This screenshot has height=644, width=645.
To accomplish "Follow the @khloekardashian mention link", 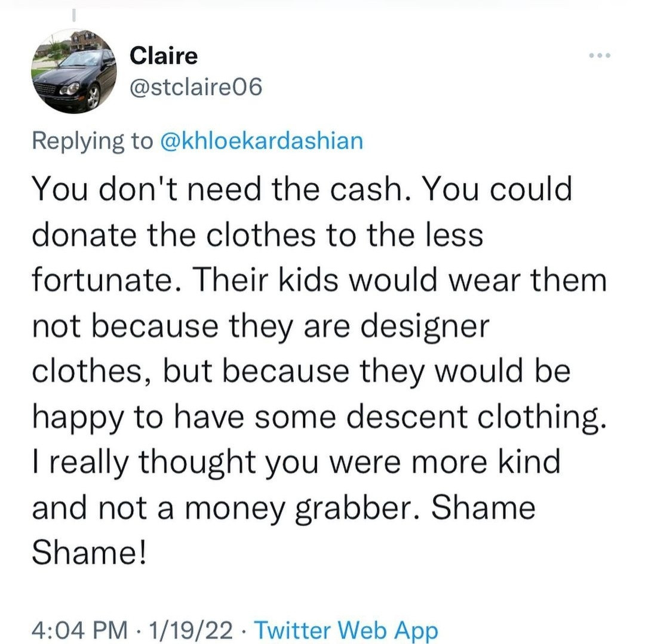I will 262,140.
